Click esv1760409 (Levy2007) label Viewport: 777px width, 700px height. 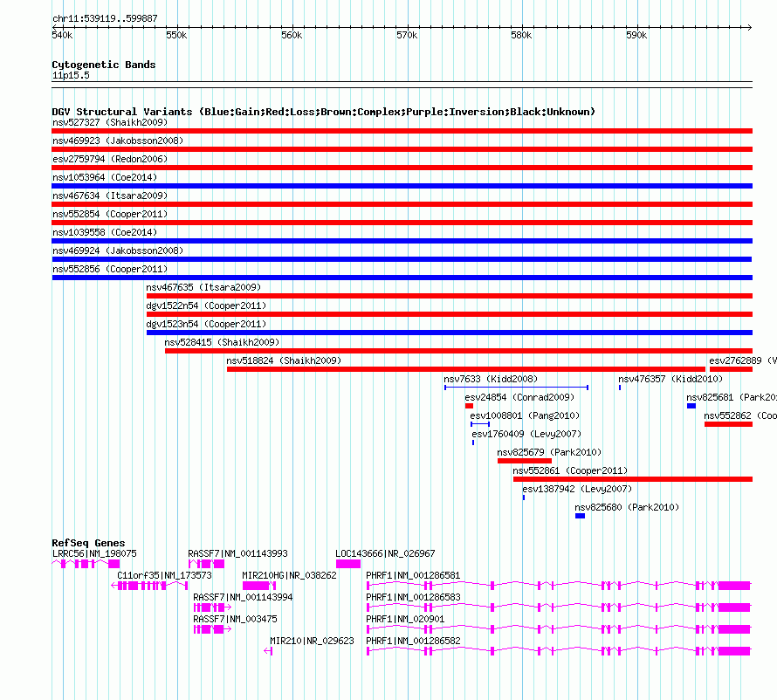(526, 434)
